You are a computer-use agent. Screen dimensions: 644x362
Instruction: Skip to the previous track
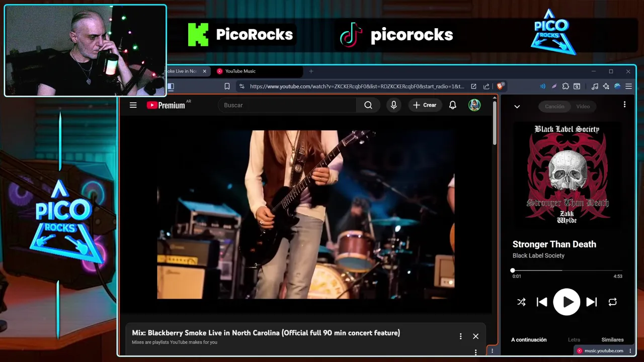(x=542, y=302)
